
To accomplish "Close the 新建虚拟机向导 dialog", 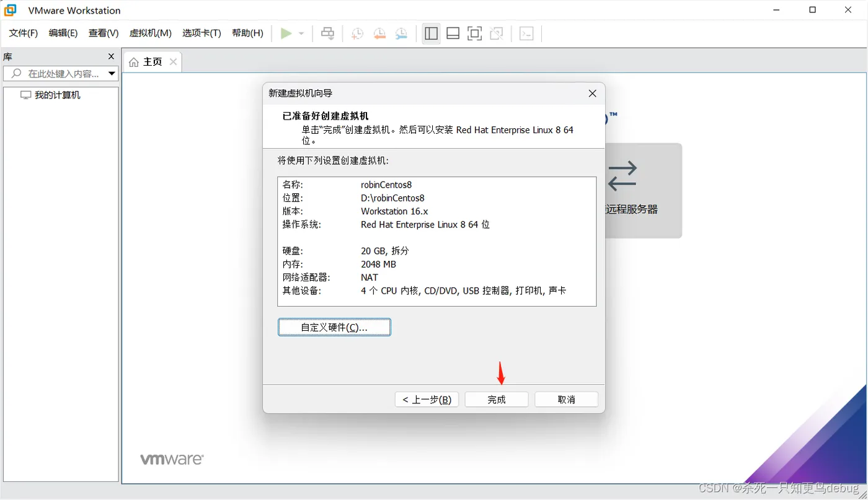I will coord(592,94).
